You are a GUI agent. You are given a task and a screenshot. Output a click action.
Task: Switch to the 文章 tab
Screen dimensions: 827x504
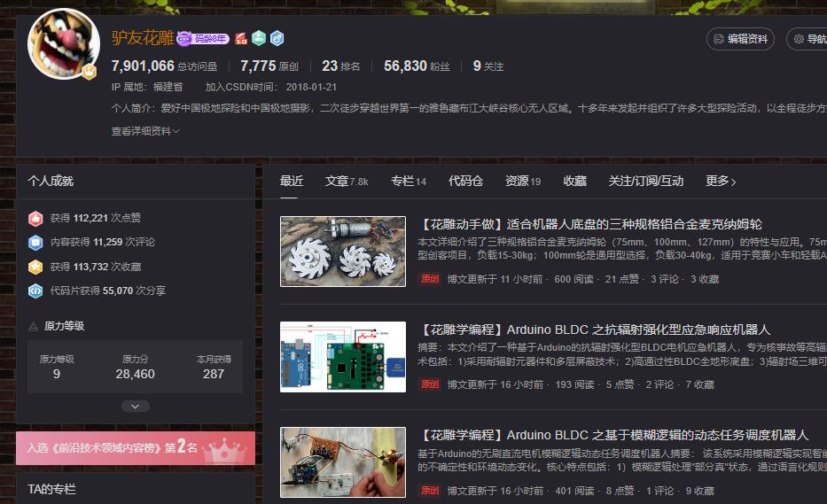(346, 181)
